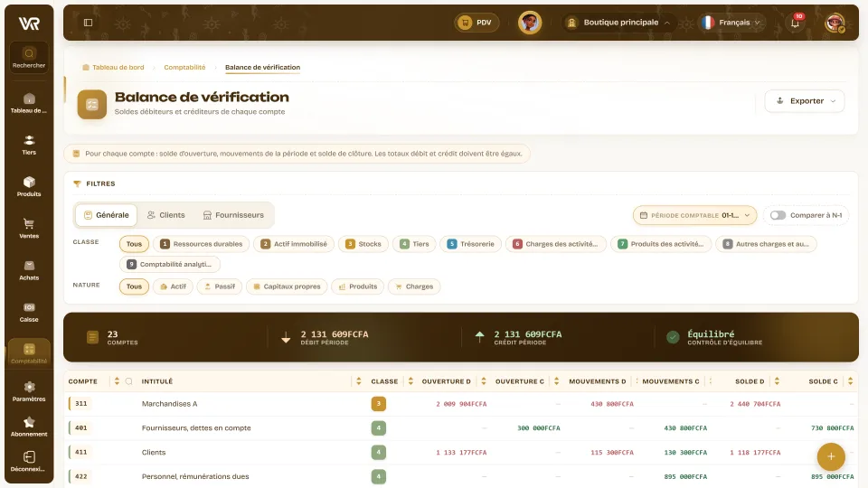The height and width of the screenshot is (488, 868).
Task: Sort by the Classe column arrows
Action: coord(410,381)
